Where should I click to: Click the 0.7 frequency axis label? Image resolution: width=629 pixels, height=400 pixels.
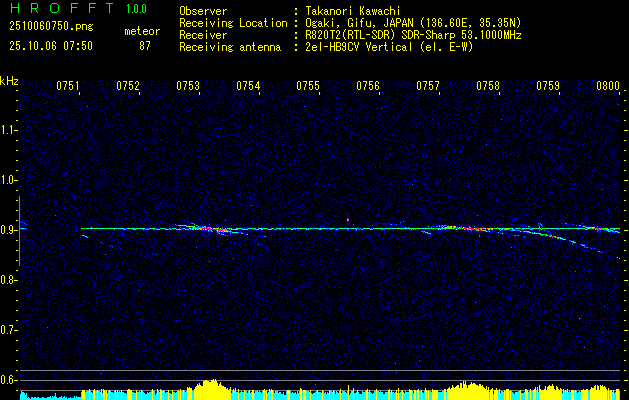(x=9, y=329)
